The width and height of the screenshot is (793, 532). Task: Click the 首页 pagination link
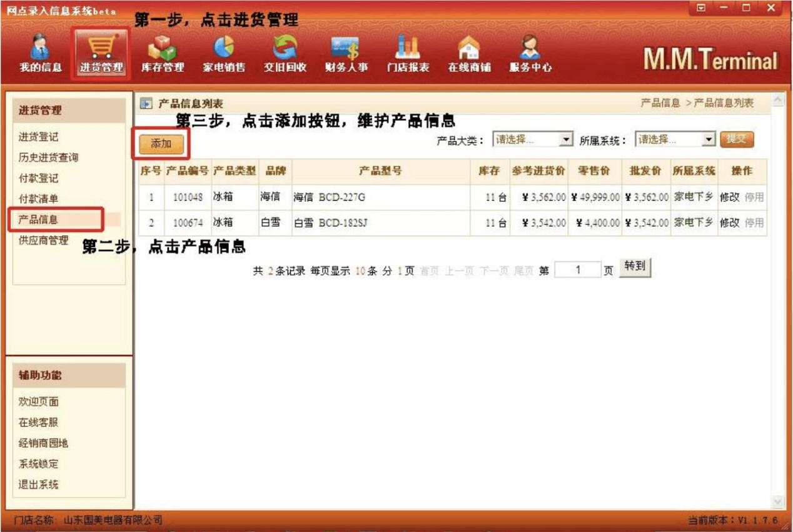(430, 271)
